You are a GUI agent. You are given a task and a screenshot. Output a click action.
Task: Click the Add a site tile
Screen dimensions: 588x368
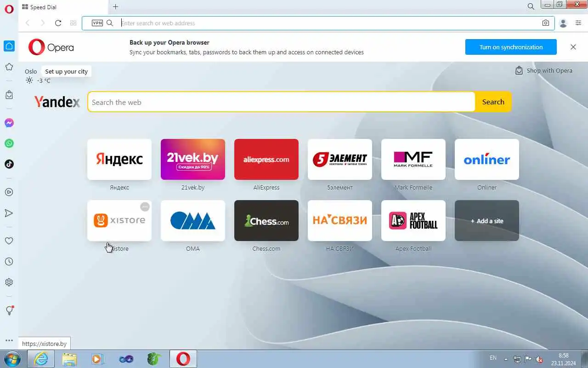pyautogui.click(x=487, y=220)
